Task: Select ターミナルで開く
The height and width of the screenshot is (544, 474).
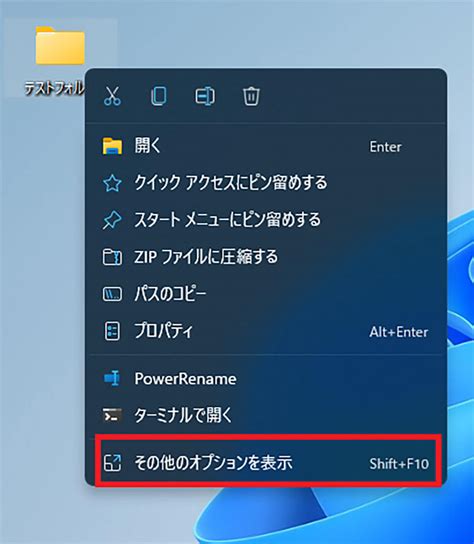Action: pos(266,415)
